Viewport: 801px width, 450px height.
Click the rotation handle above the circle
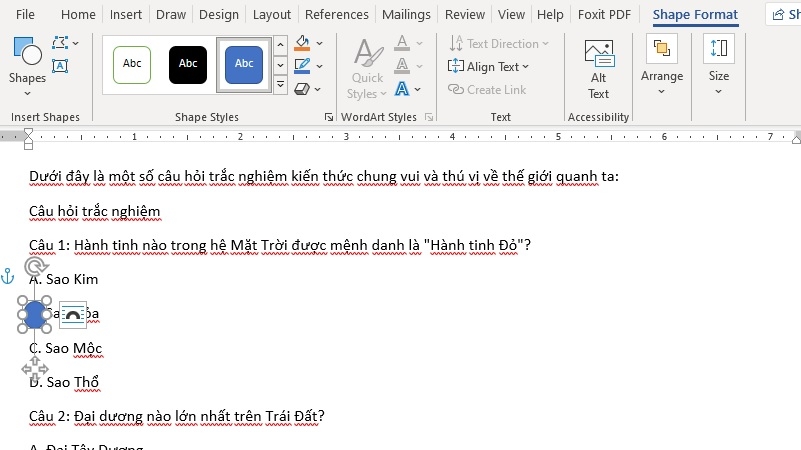click(x=35, y=266)
